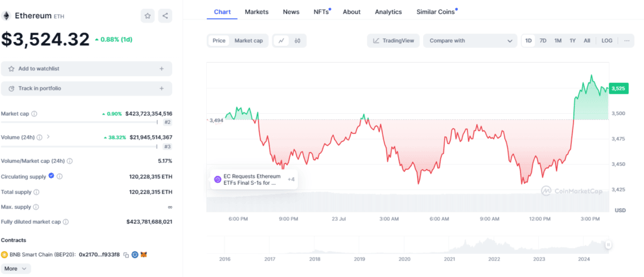The width and height of the screenshot is (644, 277).
Task: Select the 1M time range
Action: [x=558, y=41]
